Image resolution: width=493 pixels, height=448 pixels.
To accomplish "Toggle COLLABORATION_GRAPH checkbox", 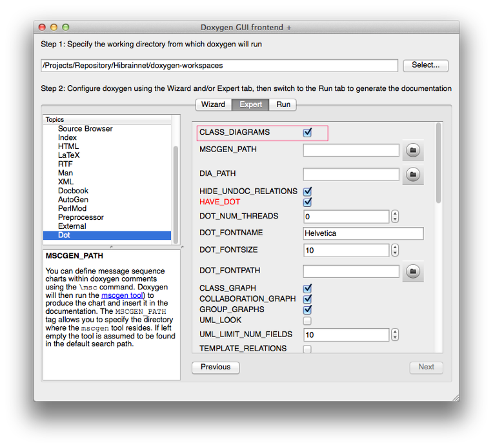I will (x=308, y=298).
